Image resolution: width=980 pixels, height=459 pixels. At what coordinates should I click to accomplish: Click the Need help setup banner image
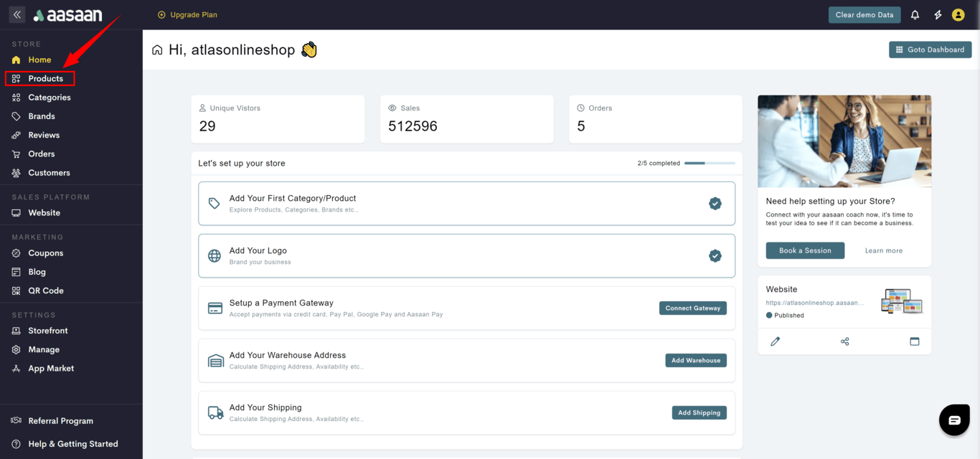[844, 141]
